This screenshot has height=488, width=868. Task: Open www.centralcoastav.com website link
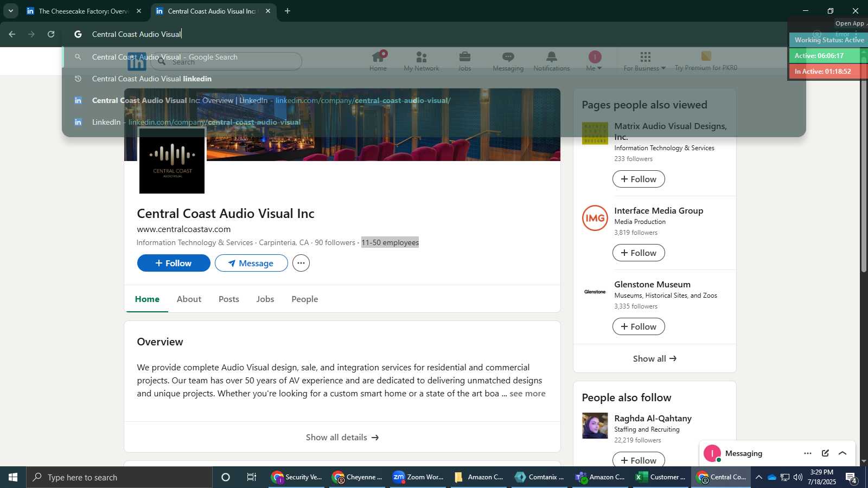[184, 229]
